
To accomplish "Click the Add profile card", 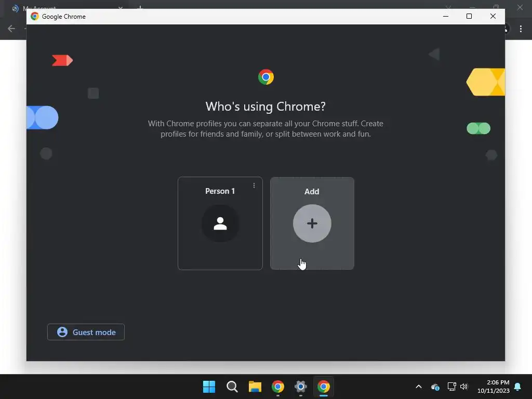I will (312, 223).
